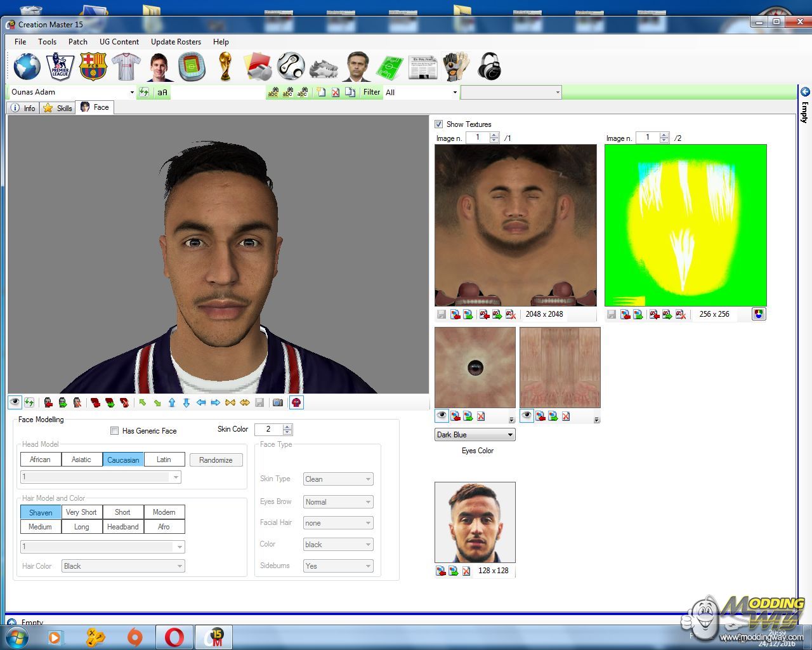Viewport: 812px width, 650px height.
Task: Click the goalkeeper gloves icon
Action: (455, 67)
